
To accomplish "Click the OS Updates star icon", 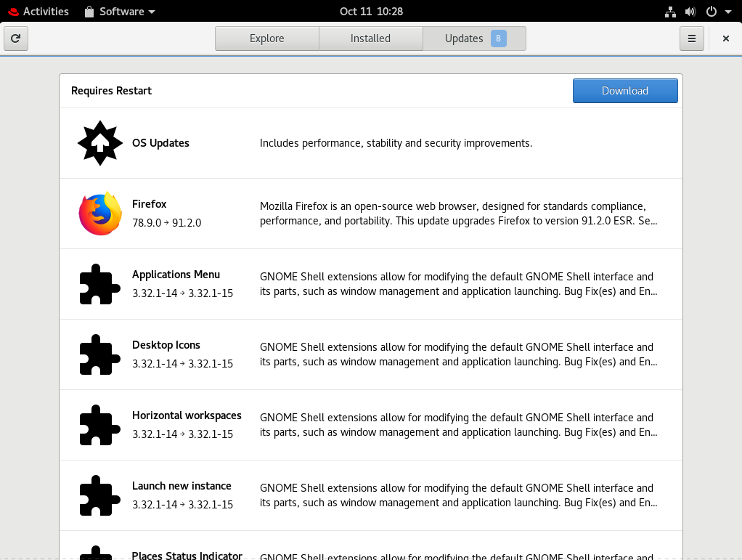I will pos(100,143).
